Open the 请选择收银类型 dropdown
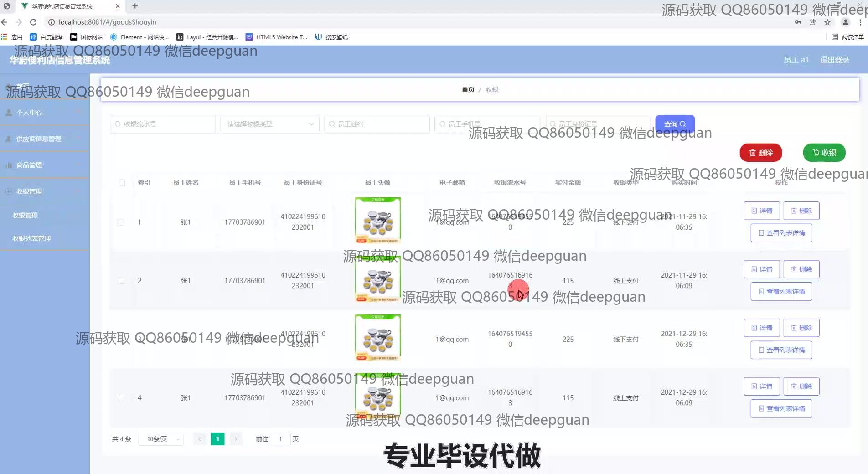 click(x=270, y=124)
